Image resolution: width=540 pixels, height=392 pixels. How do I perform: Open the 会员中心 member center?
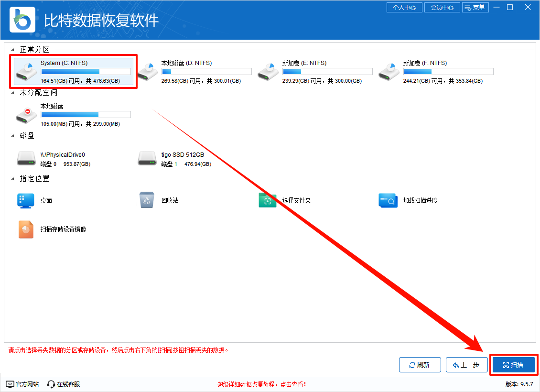click(x=442, y=7)
